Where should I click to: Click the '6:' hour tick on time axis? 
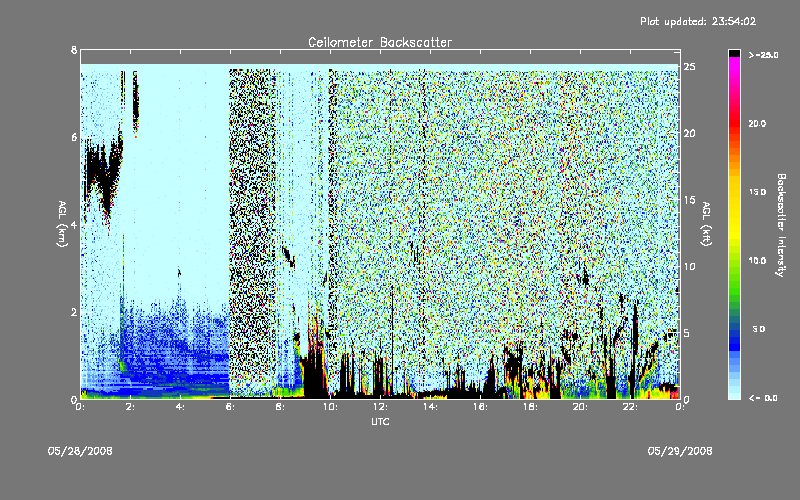click(231, 407)
